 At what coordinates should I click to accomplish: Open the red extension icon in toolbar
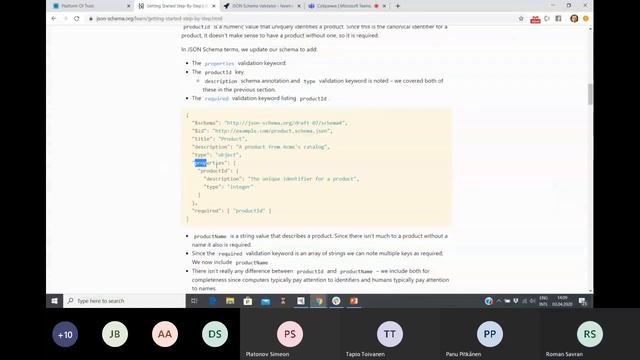pyautogui.click(x=535, y=19)
